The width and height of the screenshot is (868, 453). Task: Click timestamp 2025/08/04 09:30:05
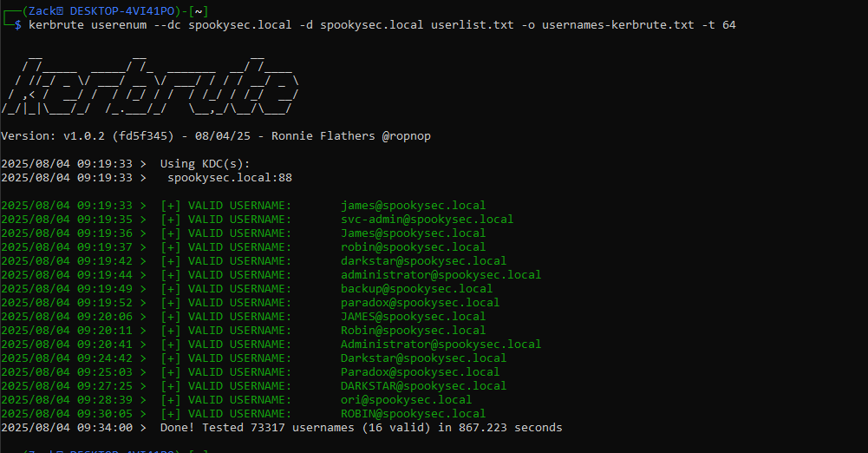[67, 414]
